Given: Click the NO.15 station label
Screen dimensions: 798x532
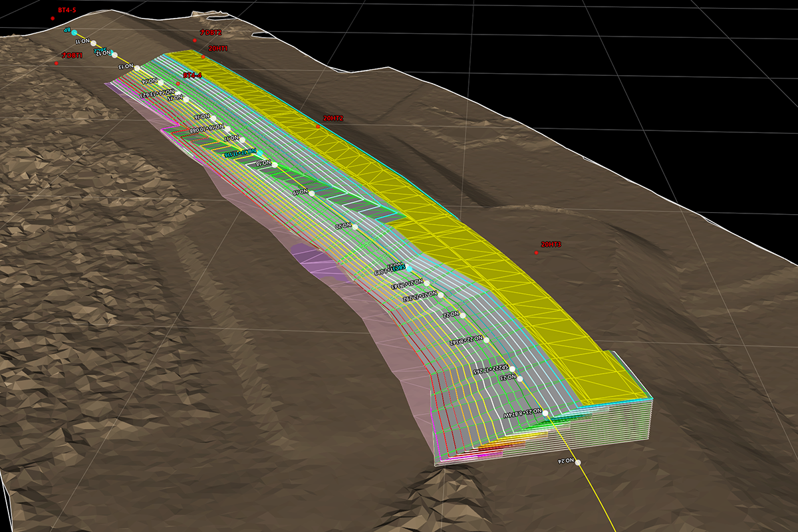Looking at the screenshot, I should (x=174, y=98).
